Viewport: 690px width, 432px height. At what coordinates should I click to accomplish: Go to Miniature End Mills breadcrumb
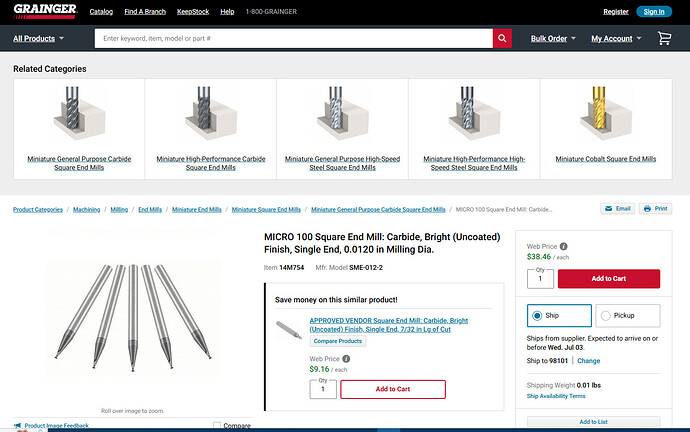point(196,209)
